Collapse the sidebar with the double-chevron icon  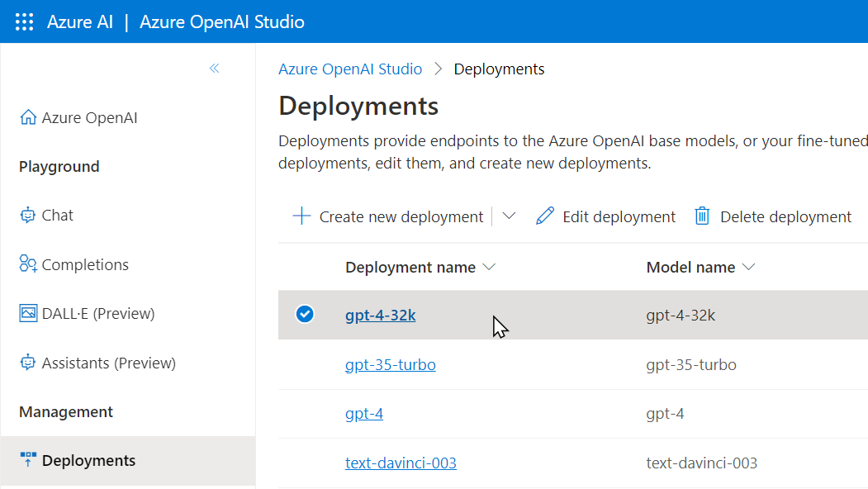[x=214, y=68]
